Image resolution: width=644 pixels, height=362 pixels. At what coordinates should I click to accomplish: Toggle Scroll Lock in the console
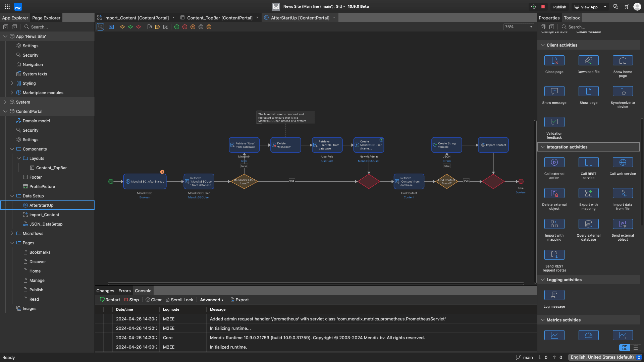click(x=179, y=300)
